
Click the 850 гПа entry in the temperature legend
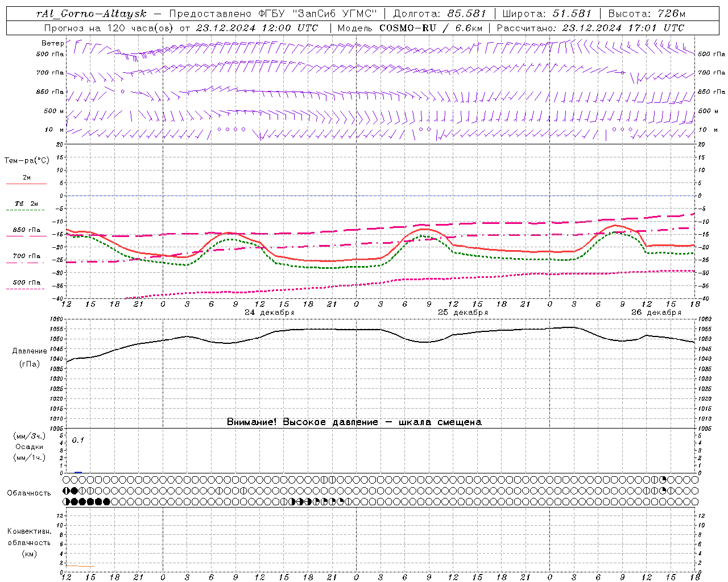click(27, 230)
